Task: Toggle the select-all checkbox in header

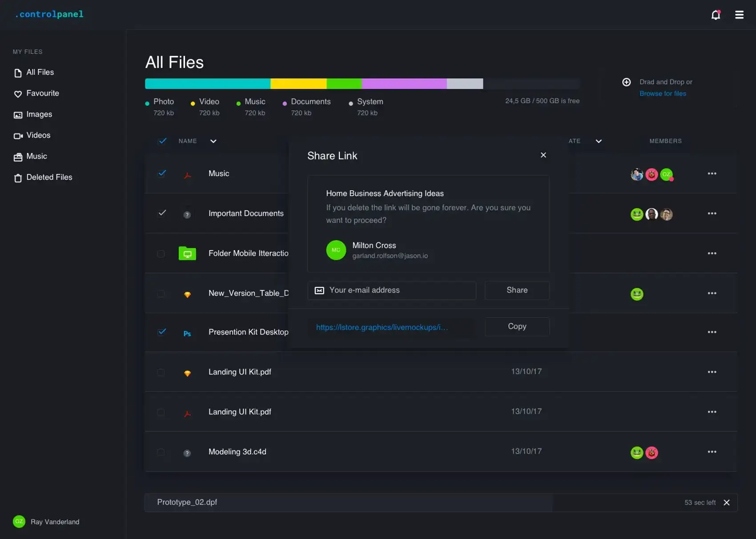Action: (x=162, y=141)
